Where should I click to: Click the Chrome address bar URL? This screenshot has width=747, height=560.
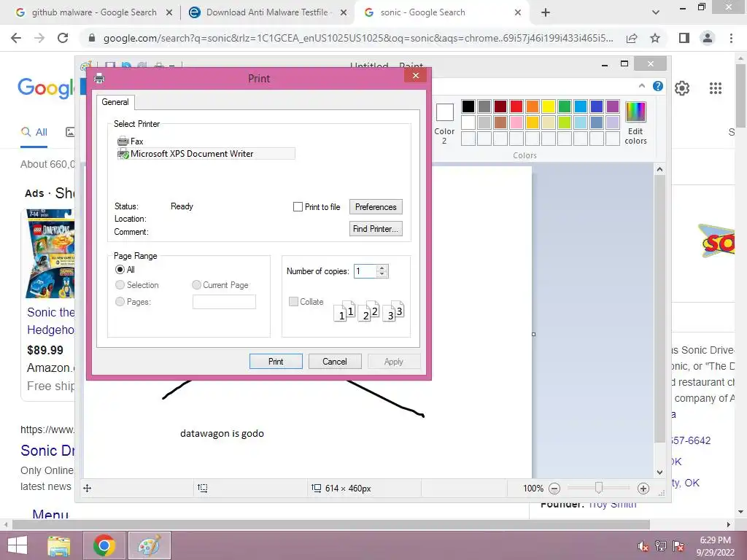click(358, 38)
